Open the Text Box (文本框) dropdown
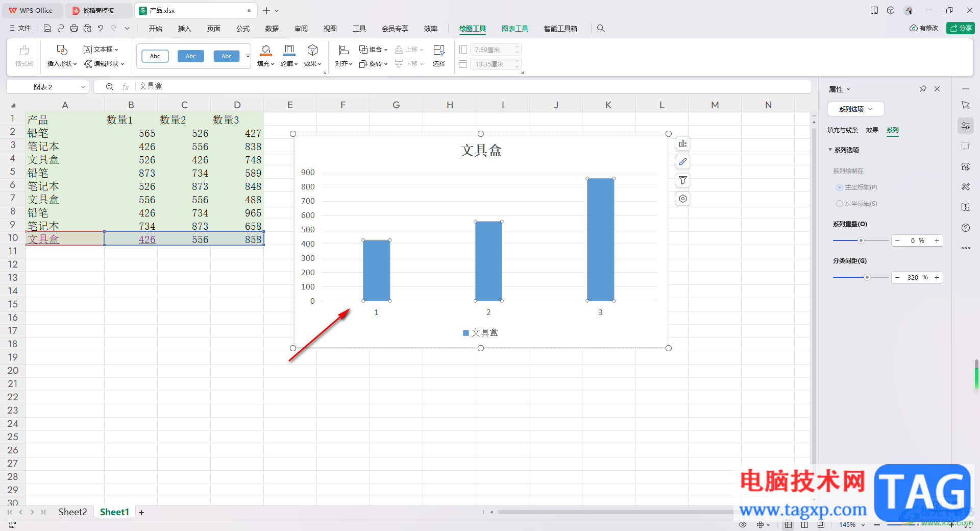The height and width of the screenshot is (531, 980). point(101,50)
